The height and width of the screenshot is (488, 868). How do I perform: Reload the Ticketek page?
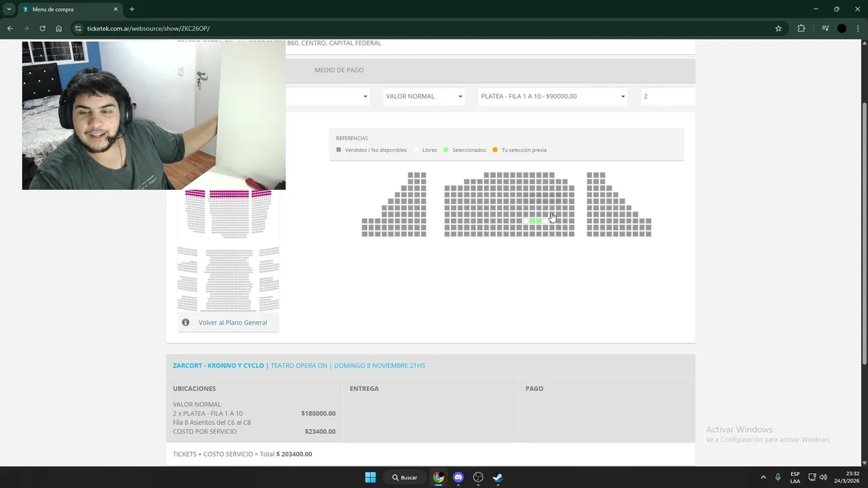[42, 28]
